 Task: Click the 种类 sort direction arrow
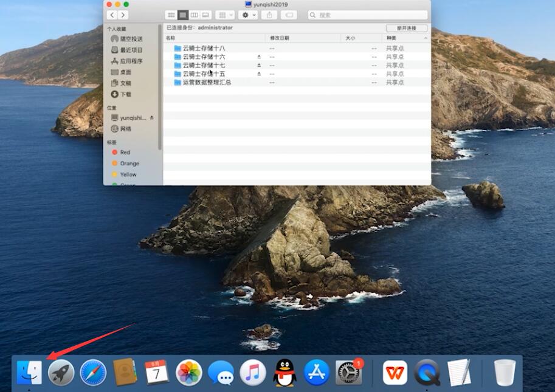(x=426, y=38)
